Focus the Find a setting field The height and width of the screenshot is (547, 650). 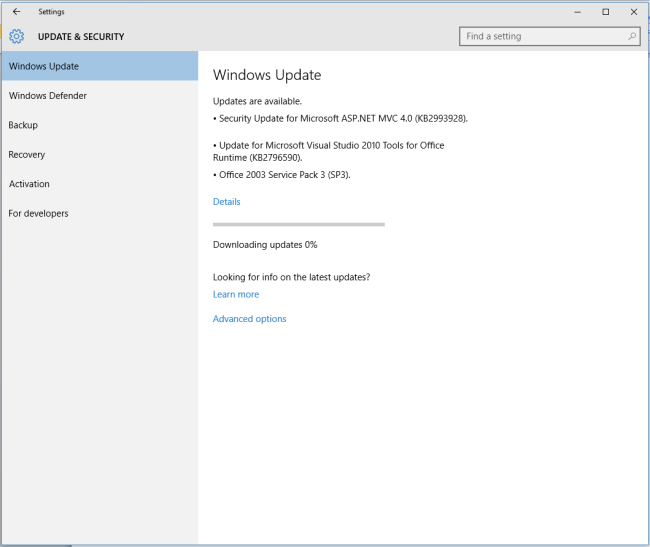pyautogui.click(x=550, y=36)
